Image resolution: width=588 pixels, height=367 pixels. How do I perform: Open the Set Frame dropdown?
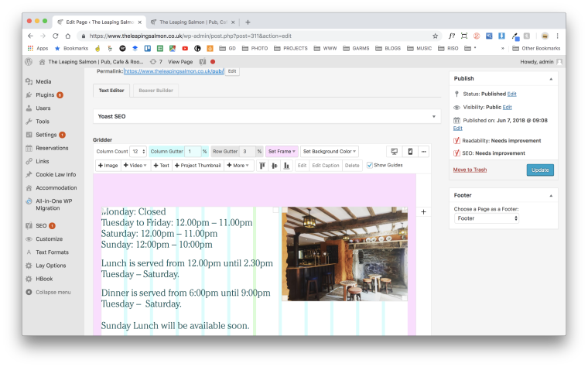click(282, 152)
